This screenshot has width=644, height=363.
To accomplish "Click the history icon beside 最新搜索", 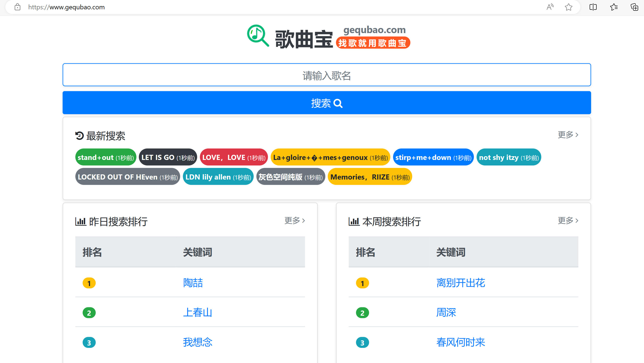I will [79, 136].
